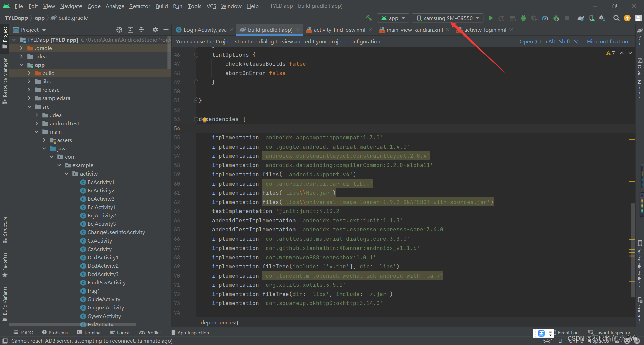The height and width of the screenshot is (345, 644).
Task: Go to previous highlighted error arrow
Action: 622,53
